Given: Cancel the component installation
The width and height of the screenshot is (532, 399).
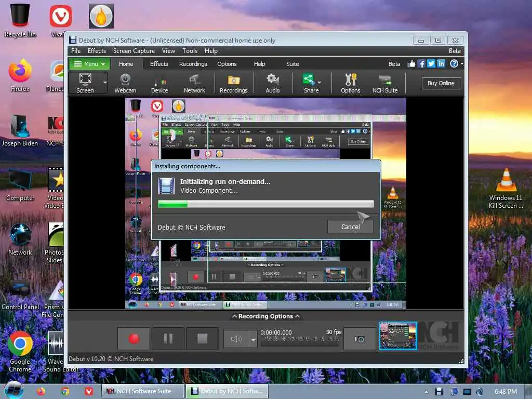Looking at the screenshot, I should [351, 227].
